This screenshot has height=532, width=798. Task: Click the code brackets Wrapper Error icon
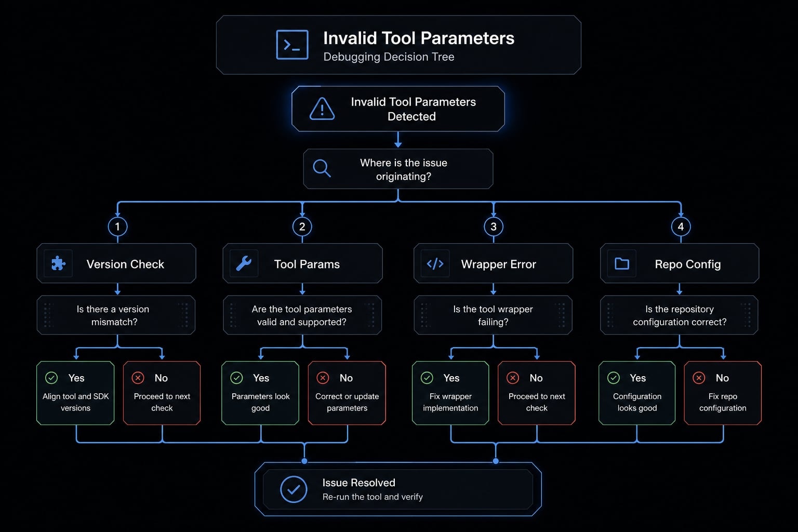pos(435,263)
